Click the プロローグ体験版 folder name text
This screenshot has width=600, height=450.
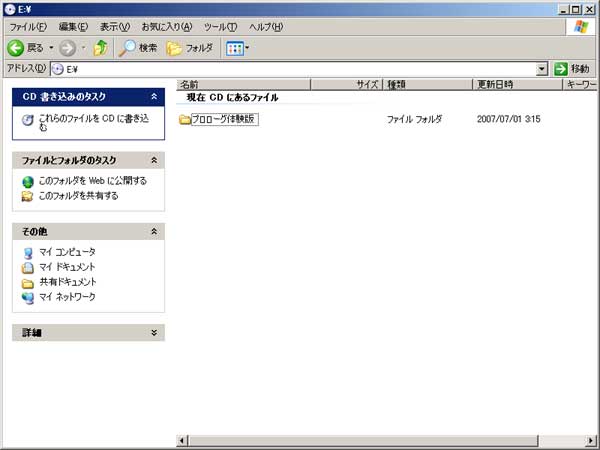[x=225, y=119]
